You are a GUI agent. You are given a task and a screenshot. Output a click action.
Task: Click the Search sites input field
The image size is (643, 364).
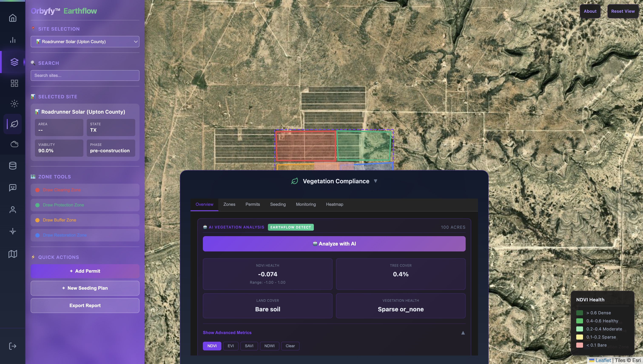tap(85, 76)
